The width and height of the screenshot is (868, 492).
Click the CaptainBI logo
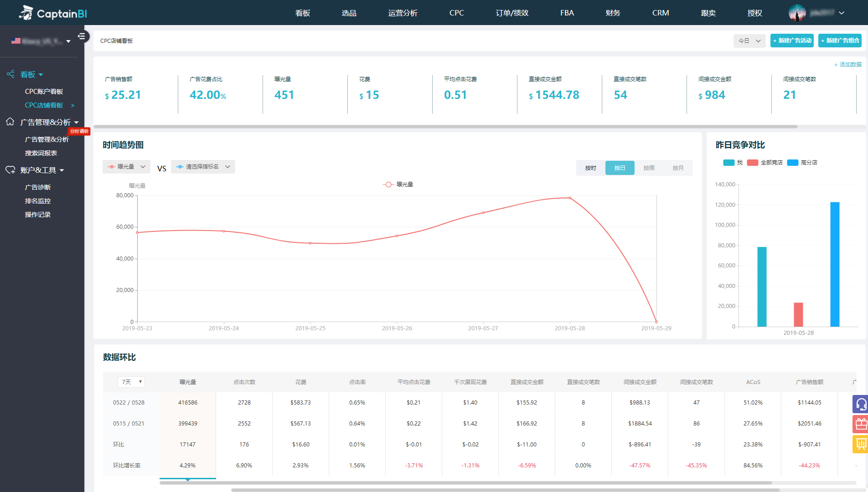tap(53, 13)
